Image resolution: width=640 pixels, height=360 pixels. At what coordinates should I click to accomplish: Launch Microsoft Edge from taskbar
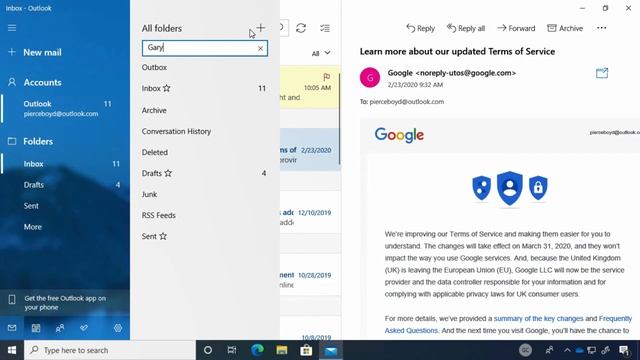pos(257,350)
